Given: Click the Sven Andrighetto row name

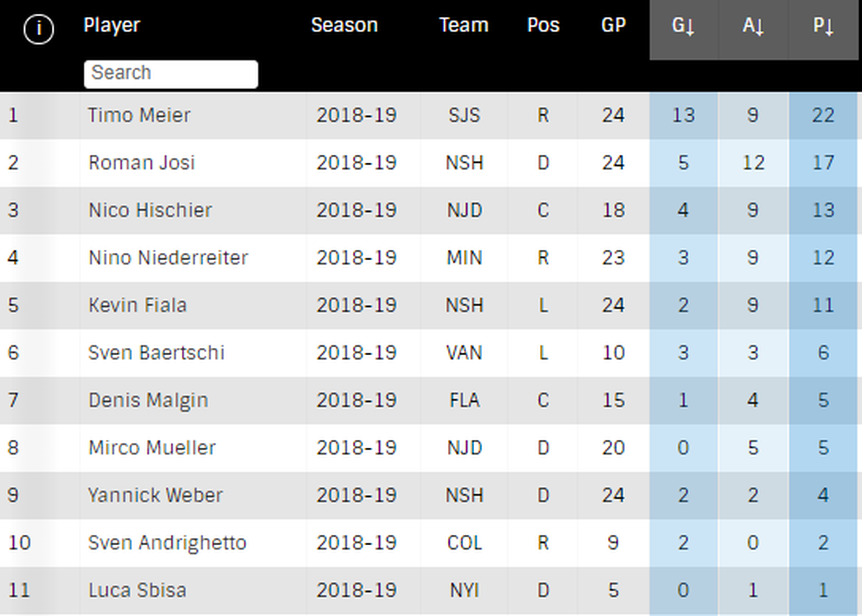Looking at the screenshot, I should coord(167,543).
